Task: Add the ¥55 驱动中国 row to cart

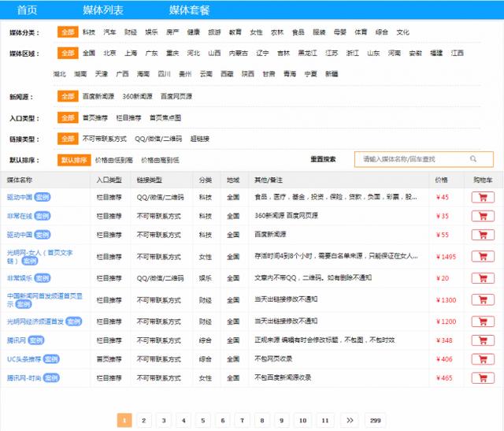Action: pos(483,235)
